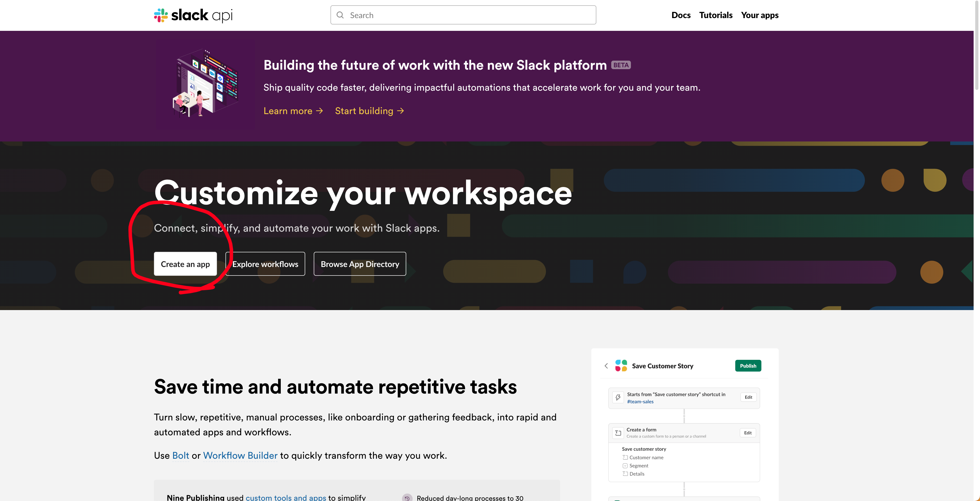
Task: Open the custom tools and apps link
Action: coord(286,498)
